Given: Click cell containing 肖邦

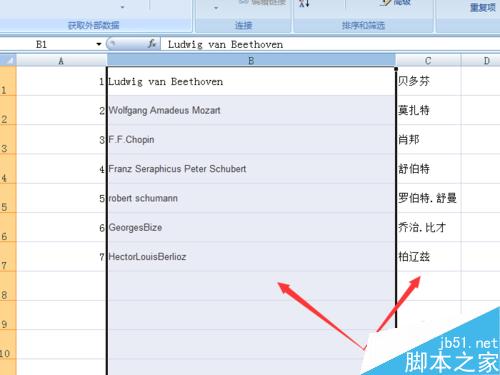Looking at the screenshot, I should click(x=429, y=139).
